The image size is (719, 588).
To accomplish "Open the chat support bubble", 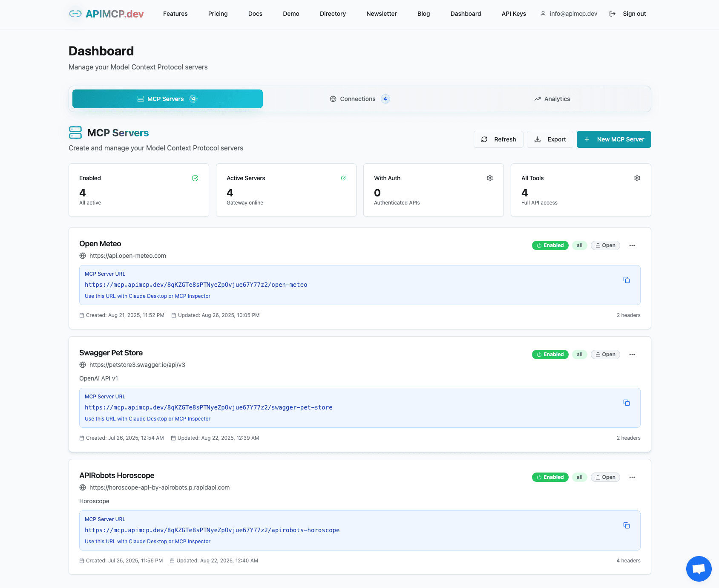I will tap(699, 568).
